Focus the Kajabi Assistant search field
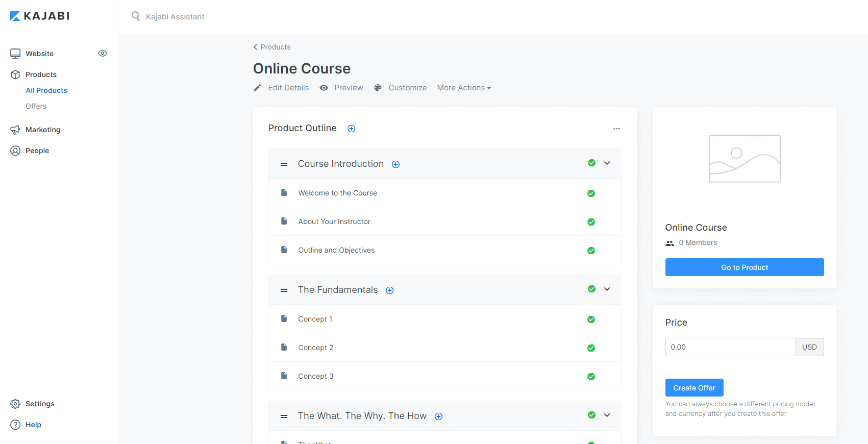868x444 pixels. (175, 17)
